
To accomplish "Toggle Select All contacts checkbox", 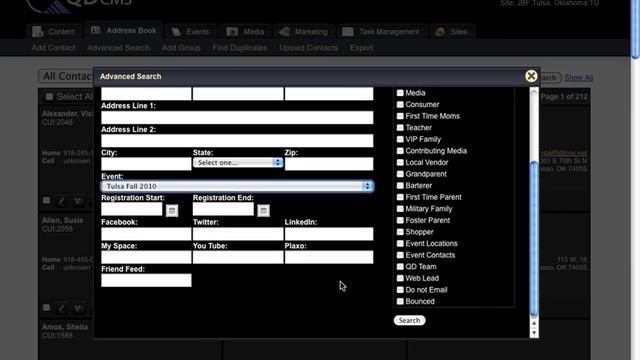I will tap(49, 96).
